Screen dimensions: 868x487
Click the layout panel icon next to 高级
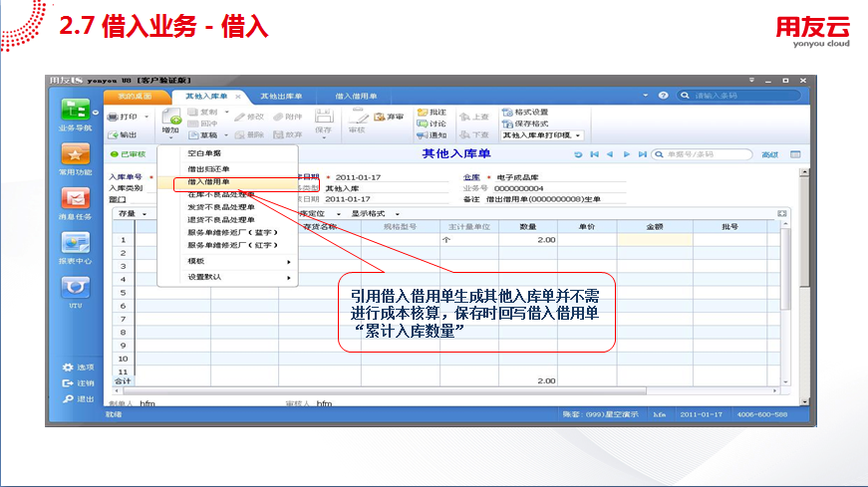[x=795, y=154]
